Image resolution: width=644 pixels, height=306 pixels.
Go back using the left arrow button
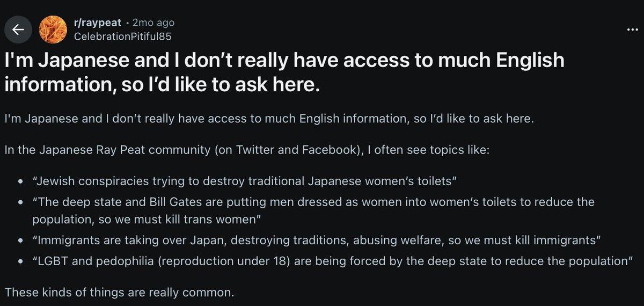pyautogui.click(x=18, y=30)
